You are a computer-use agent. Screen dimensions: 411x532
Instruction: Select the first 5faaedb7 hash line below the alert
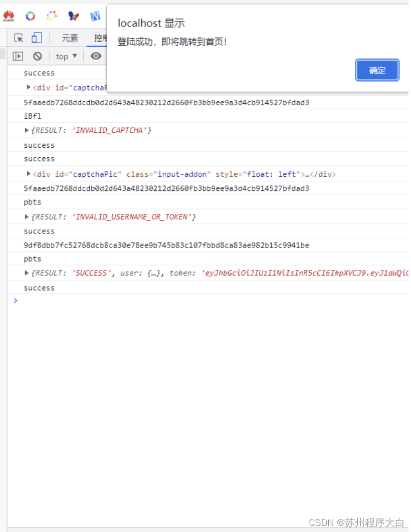click(x=166, y=103)
